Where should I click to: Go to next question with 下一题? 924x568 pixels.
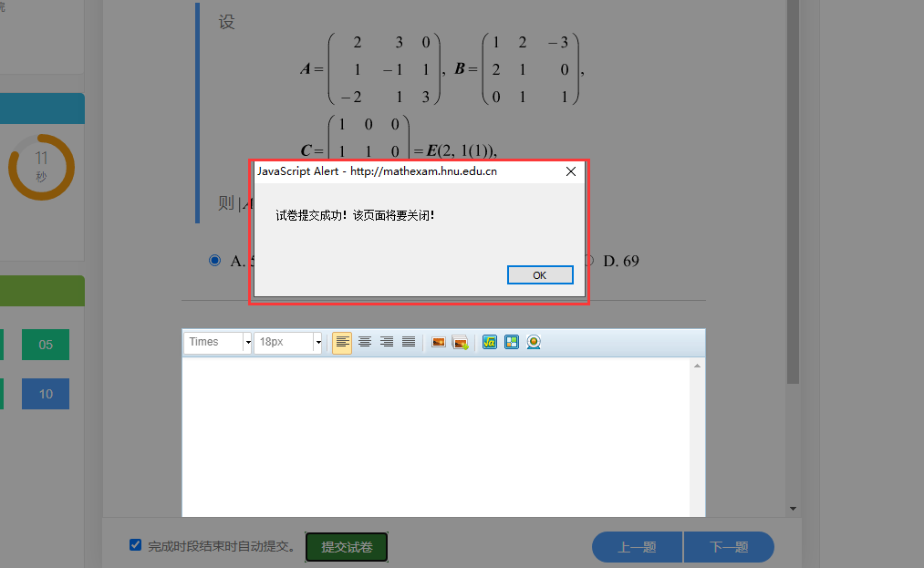729,547
